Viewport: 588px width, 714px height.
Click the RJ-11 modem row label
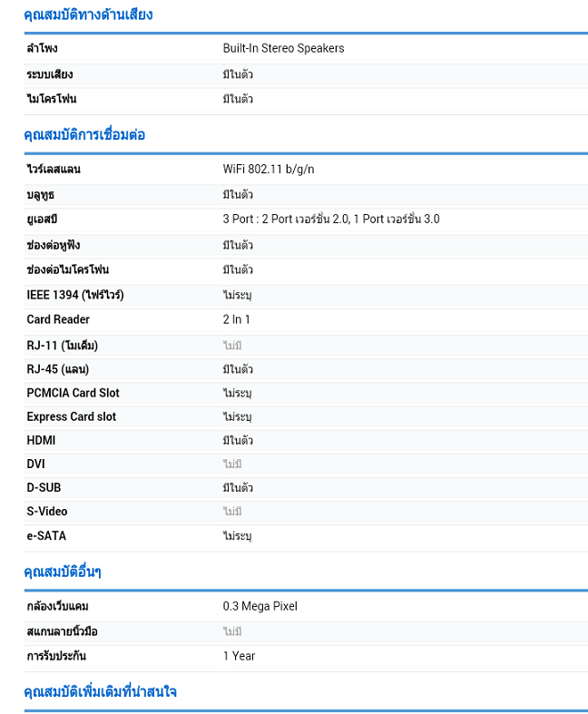pyautogui.click(x=62, y=346)
